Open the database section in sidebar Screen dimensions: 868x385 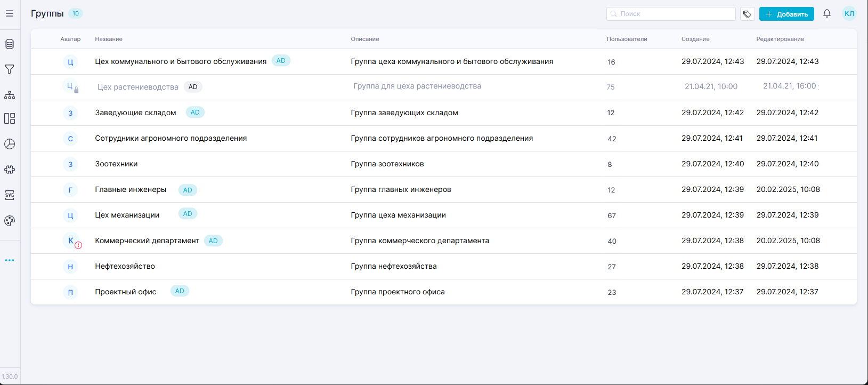[x=10, y=44]
